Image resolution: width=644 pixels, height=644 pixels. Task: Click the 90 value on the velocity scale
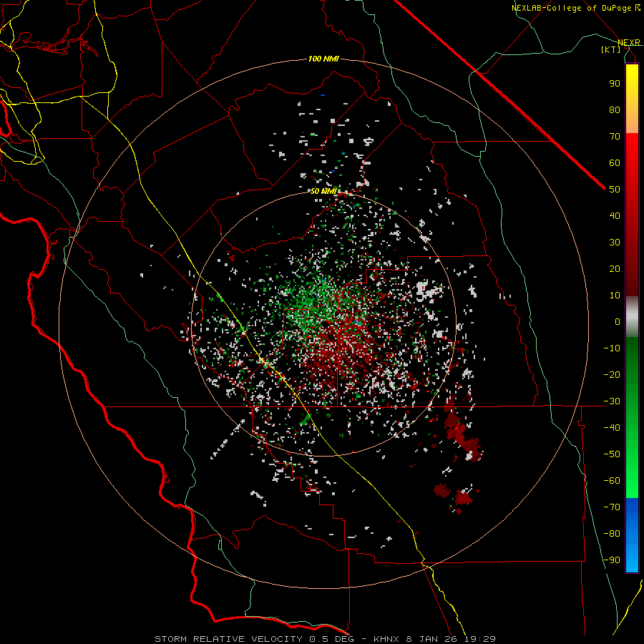click(x=615, y=84)
